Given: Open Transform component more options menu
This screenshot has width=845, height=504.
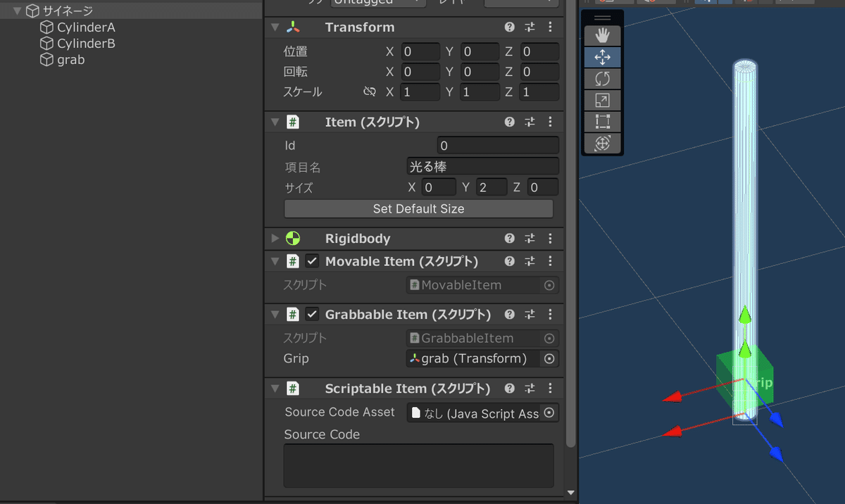Looking at the screenshot, I should click(551, 27).
